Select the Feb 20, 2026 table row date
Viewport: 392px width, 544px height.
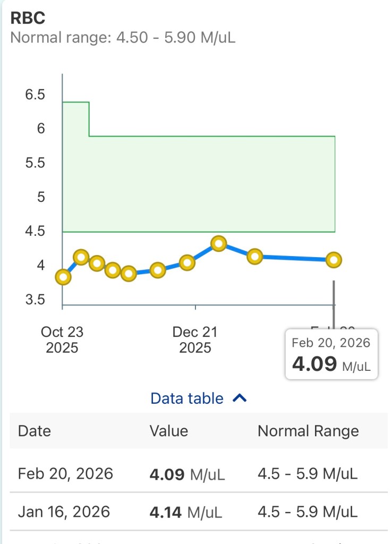[65, 473]
